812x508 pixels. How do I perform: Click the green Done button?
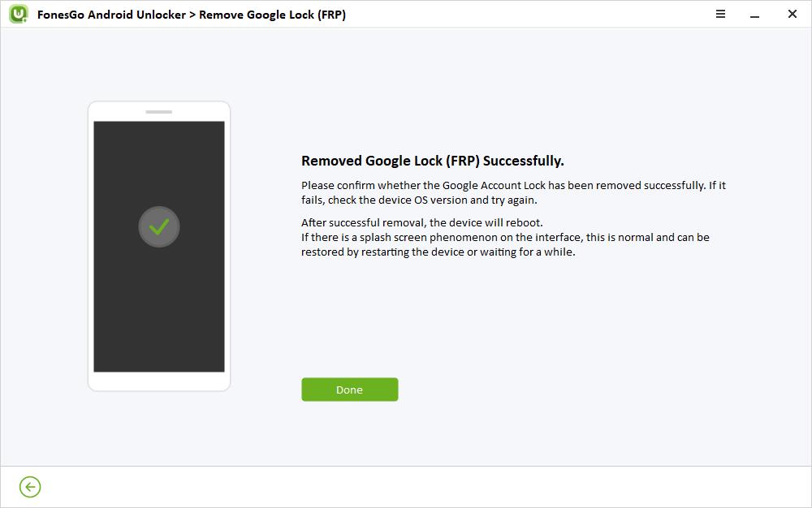(349, 390)
